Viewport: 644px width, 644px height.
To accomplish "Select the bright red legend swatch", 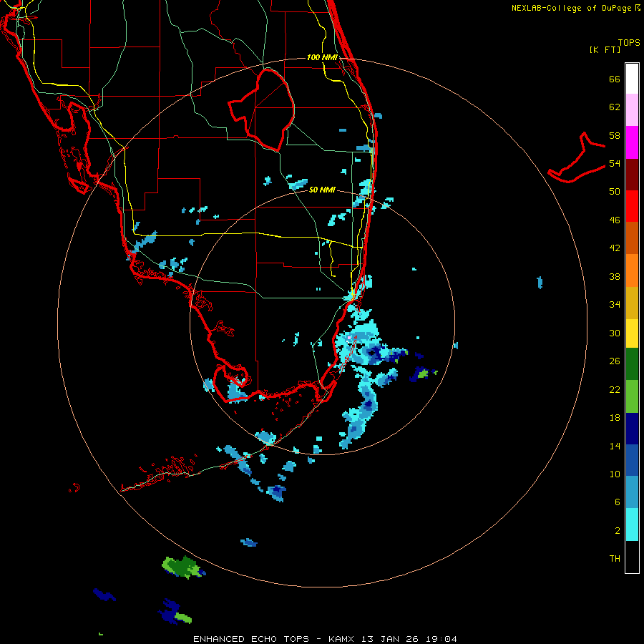I will (632, 206).
